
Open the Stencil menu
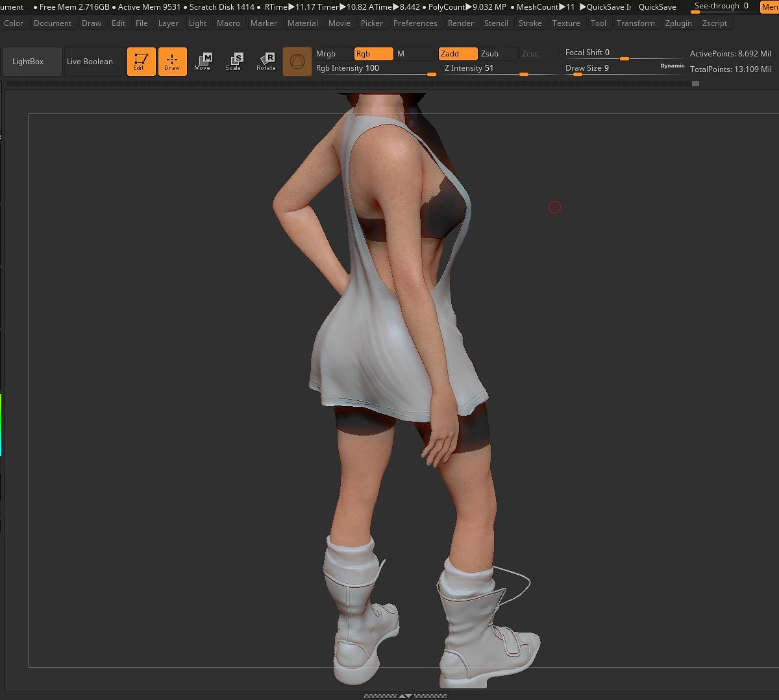tap(497, 23)
